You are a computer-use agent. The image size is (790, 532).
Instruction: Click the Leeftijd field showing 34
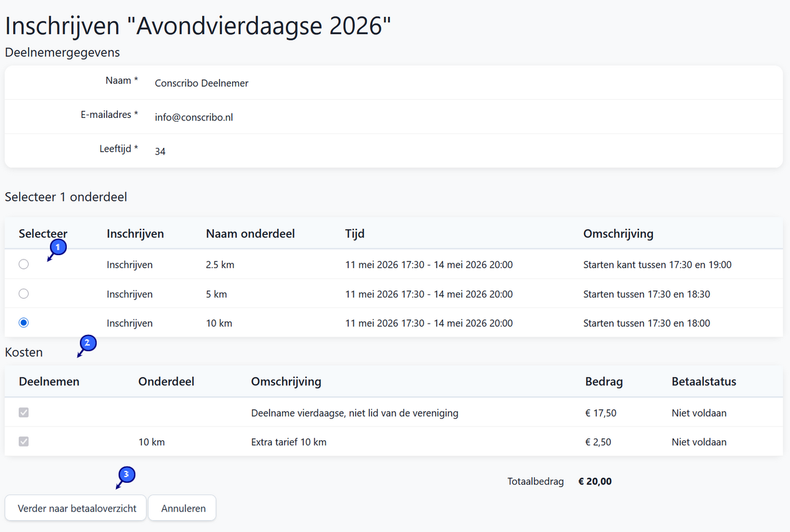[160, 152]
